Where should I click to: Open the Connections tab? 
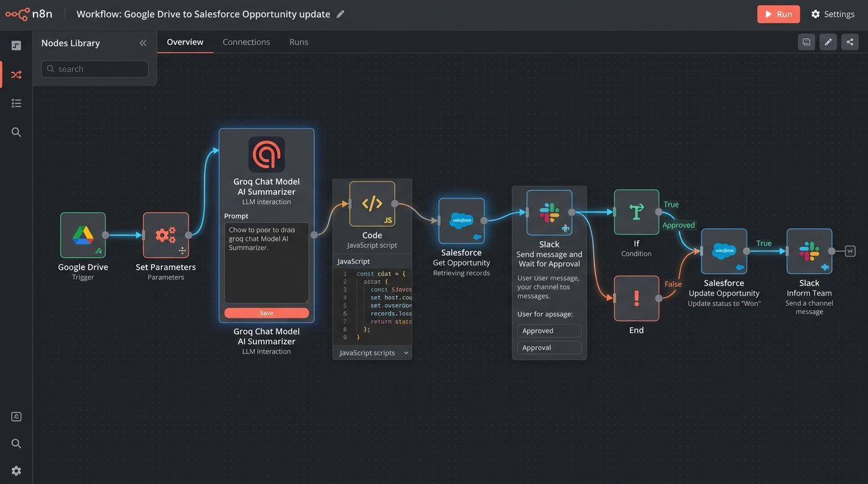click(x=246, y=42)
